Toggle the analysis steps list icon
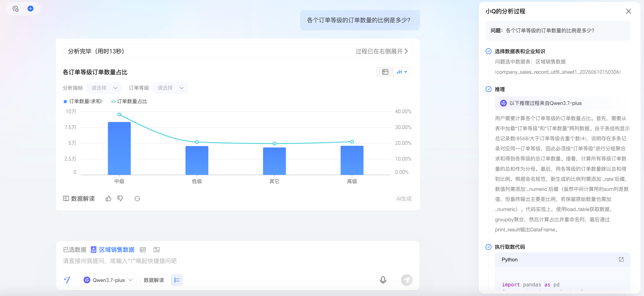This screenshot has height=296, width=644. [177, 280]
